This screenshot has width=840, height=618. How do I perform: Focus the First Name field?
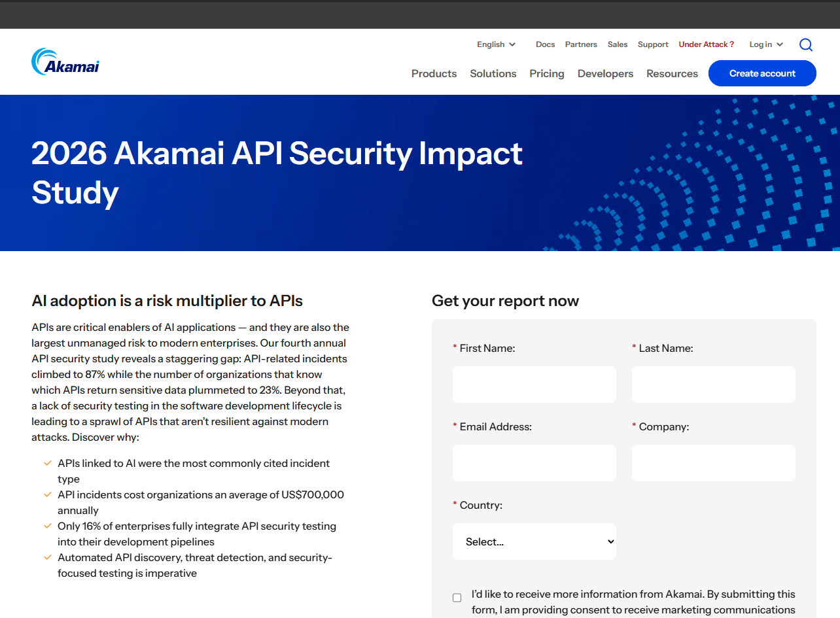(534, 385)
